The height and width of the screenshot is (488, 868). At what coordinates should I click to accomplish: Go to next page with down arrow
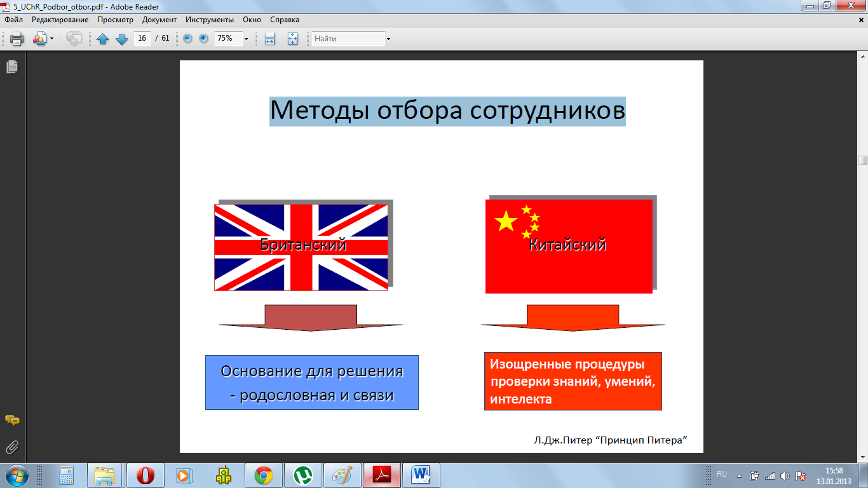121,39
